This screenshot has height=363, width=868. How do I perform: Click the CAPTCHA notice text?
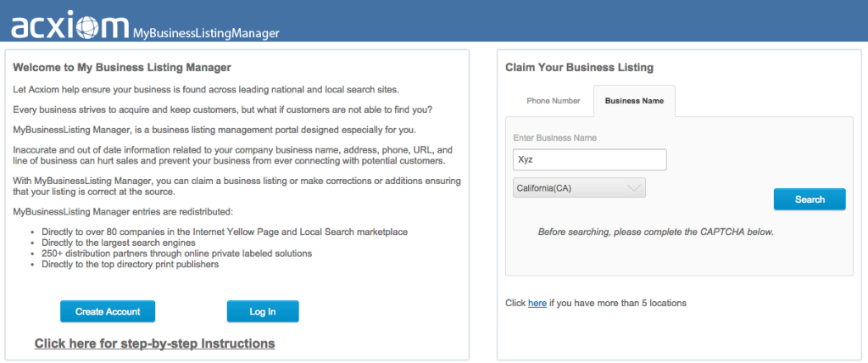pos(655,232)
